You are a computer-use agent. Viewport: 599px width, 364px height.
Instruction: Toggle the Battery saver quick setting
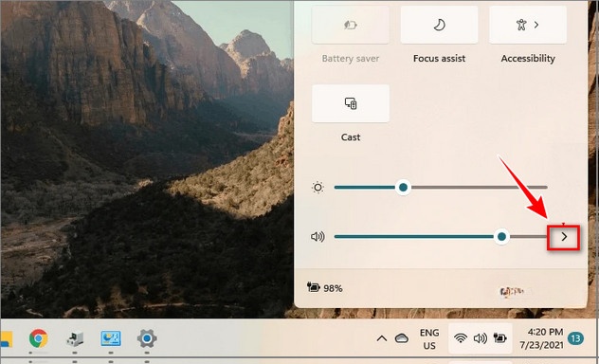[x=351, y=25]
